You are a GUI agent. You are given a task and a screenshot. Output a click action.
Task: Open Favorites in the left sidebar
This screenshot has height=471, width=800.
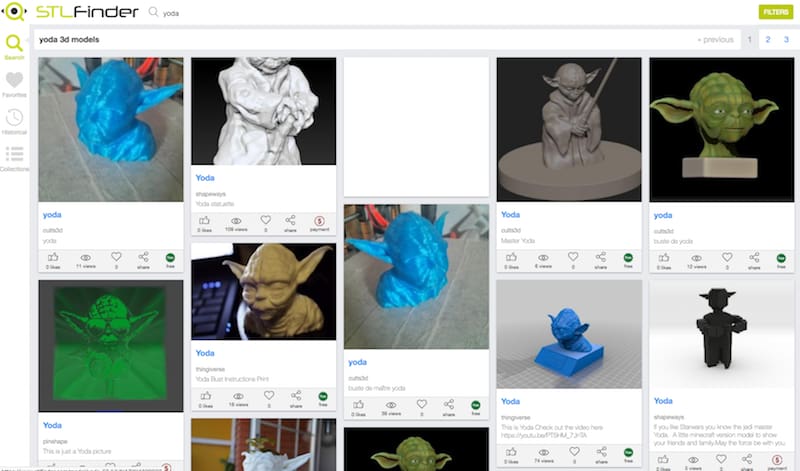14,84
